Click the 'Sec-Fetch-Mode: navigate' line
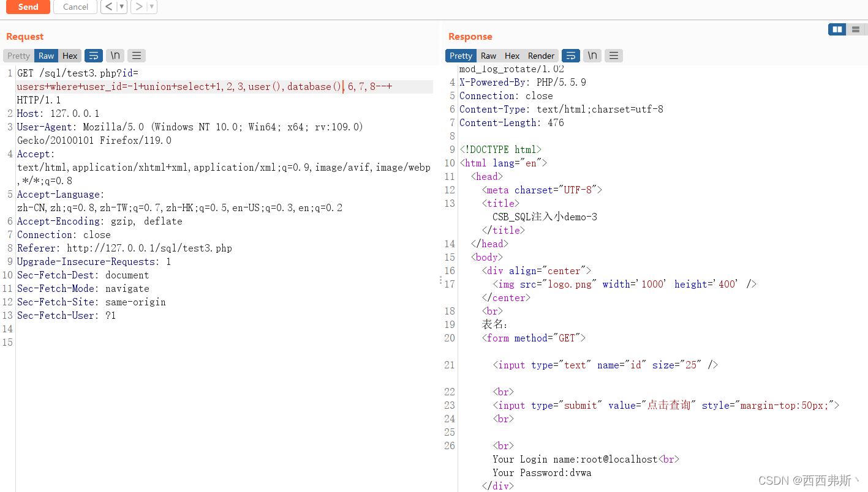 pos(83,289)
